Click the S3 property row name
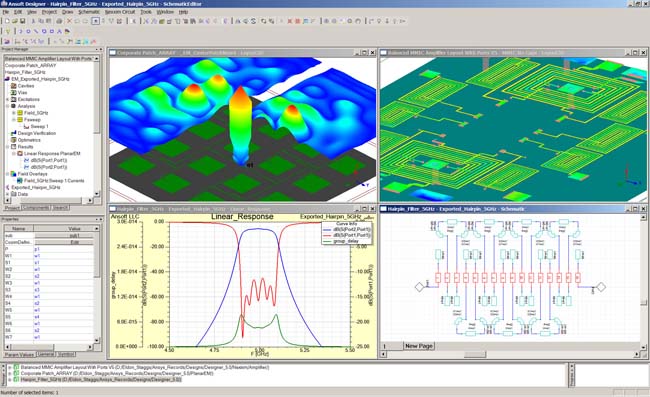This screenshot has height=397, width=650. (x=8, y=290)
